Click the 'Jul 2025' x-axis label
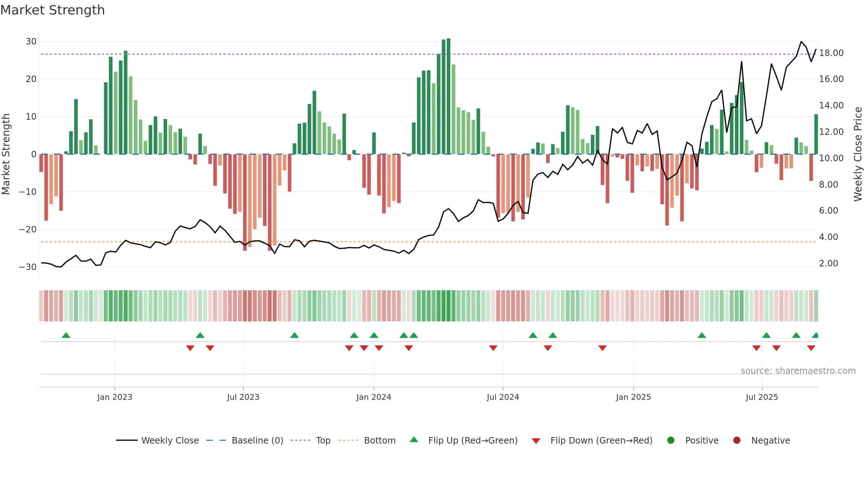Image resolution: width=868 pixels, height=488 pixels. 762,397
